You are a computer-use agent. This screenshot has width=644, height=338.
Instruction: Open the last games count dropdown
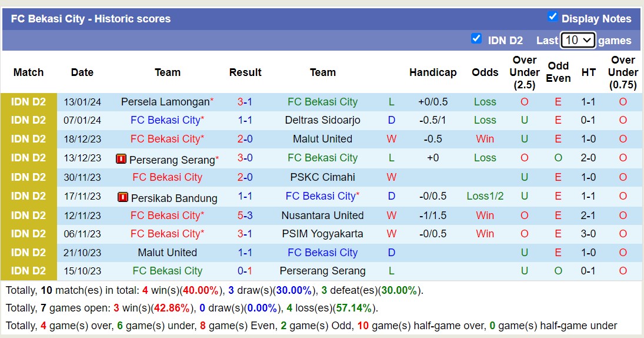[578, 40]
